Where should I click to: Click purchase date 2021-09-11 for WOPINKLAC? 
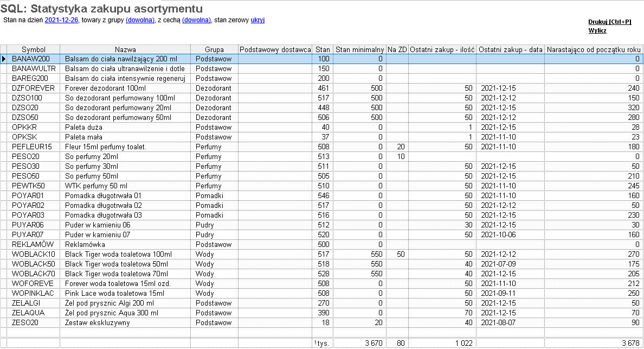pos(511,293)
